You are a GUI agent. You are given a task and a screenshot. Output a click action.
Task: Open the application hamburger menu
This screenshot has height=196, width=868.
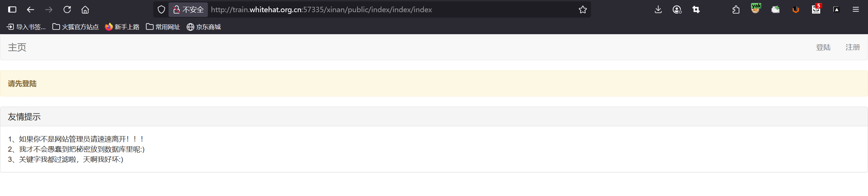[x=855, y=9]
